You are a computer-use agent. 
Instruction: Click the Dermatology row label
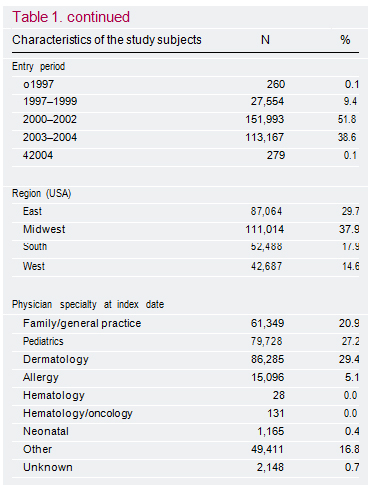(x=56, y=359)
